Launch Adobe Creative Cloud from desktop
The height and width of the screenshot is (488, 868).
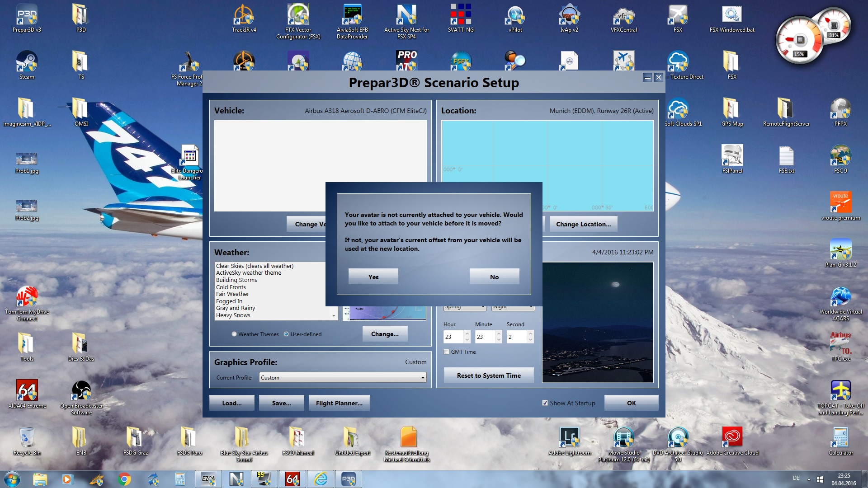pos(732,441)
